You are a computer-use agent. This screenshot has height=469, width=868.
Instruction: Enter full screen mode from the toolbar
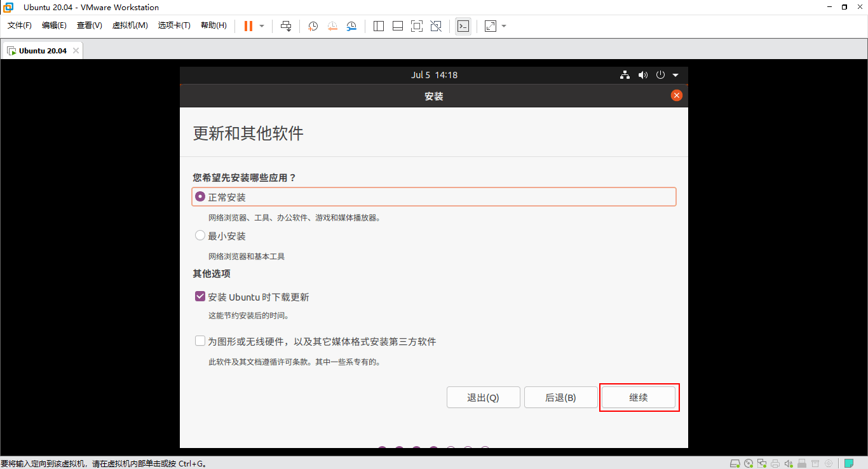coord(417,26)
